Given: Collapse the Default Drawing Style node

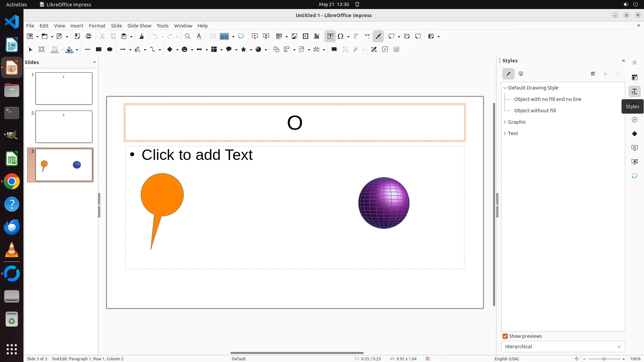Looking at the screenshot, I should 505,88.
